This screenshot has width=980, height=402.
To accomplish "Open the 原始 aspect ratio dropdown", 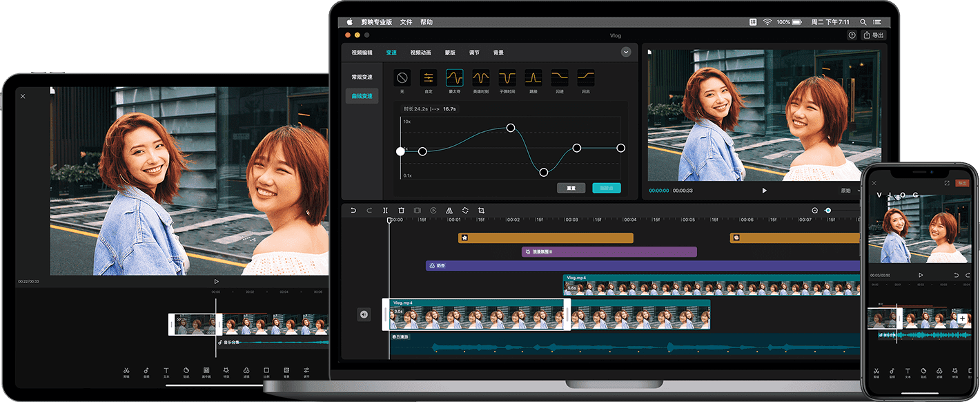I will click(x=850, y=190).
